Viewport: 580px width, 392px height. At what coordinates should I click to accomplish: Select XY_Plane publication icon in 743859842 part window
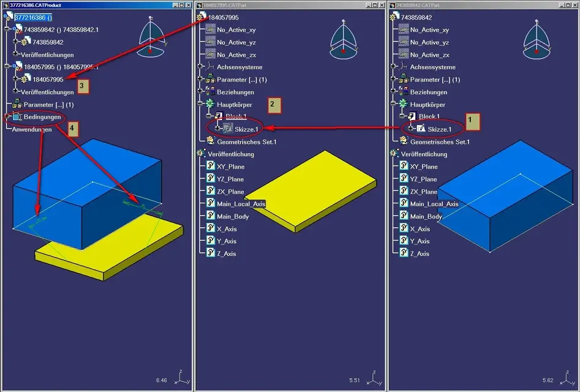[x=404, y=167]
